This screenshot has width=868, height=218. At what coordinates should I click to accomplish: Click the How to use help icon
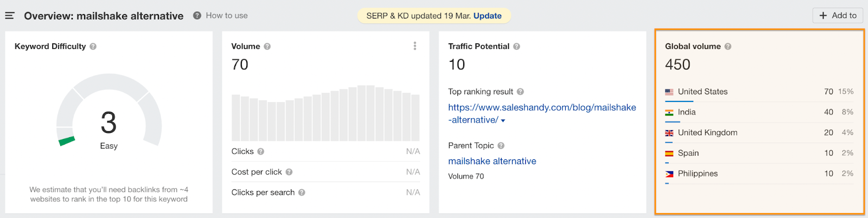(x=197, y=16)
